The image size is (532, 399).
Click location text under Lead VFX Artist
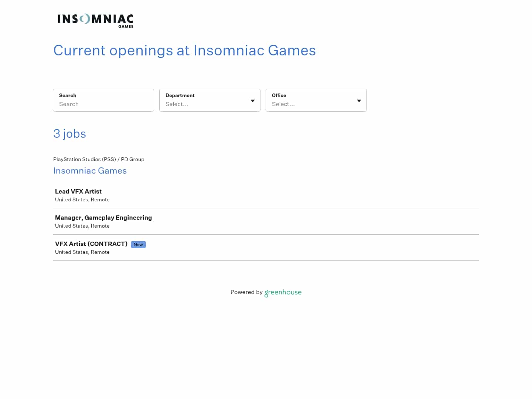82,199
